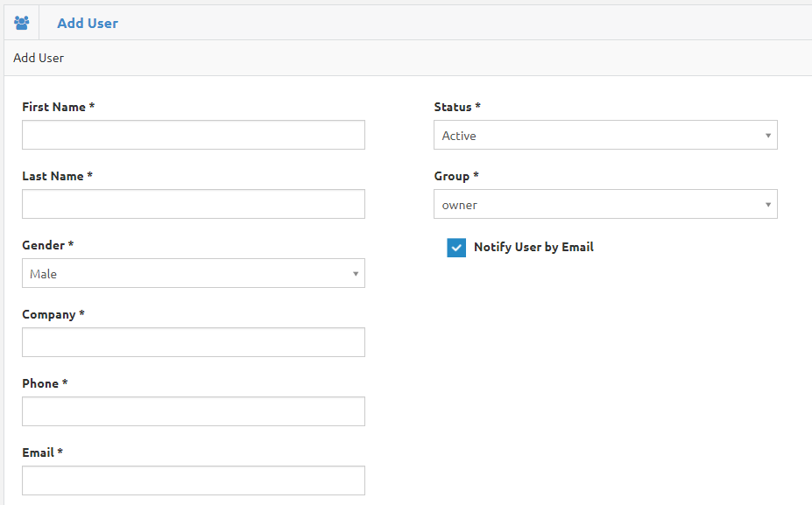The image size is (812, 505).
Task: Open the Group dropdown showing owner
Action: pos(605,205)
